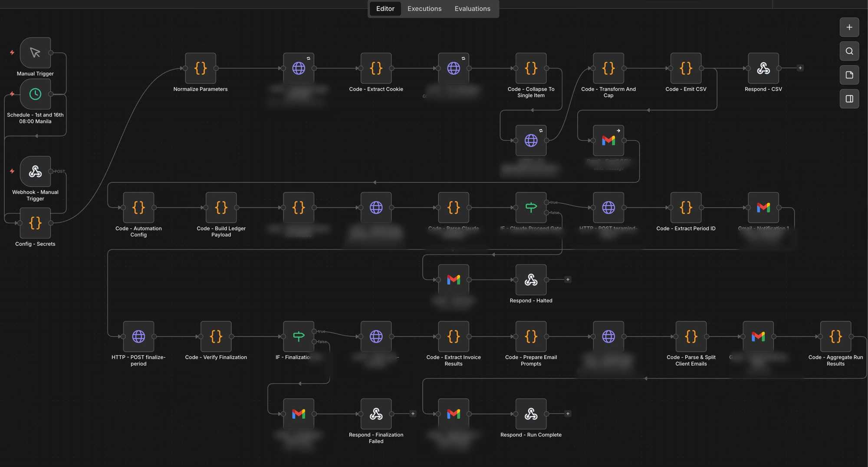Open Code - Parse & Split Client Emails
The image size is (868, 467).
pyautogui.click(x=691, y=336)
